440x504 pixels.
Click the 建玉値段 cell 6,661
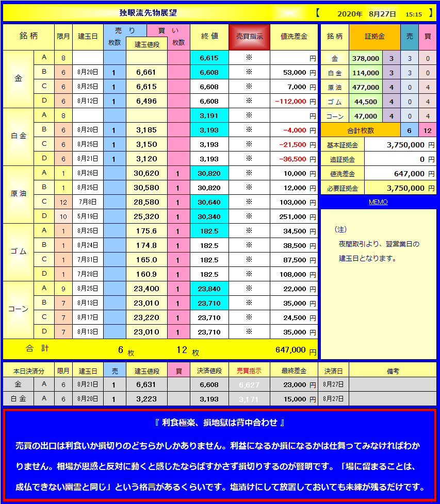[146, 72]
